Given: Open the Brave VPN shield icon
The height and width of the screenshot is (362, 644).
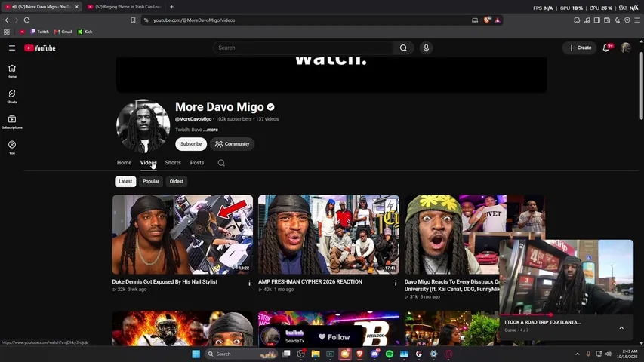Looking at the screenshot, I should [627, 20].
